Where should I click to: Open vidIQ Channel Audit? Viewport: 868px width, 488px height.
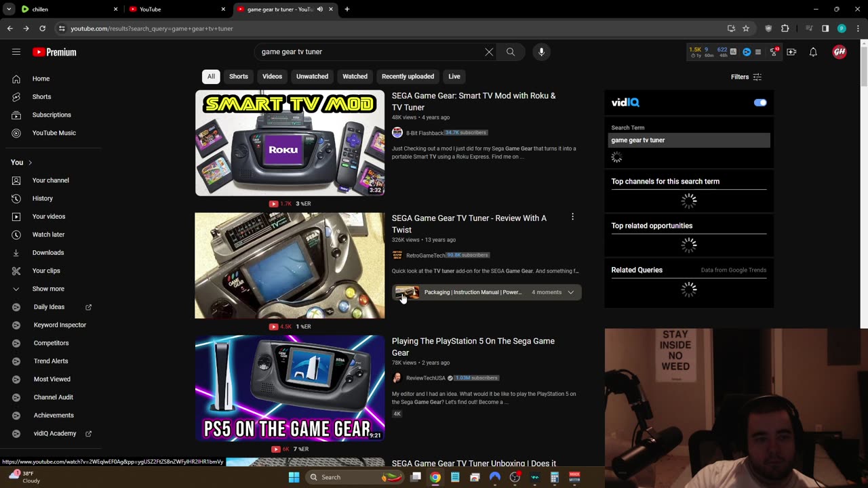click(54, 397)
